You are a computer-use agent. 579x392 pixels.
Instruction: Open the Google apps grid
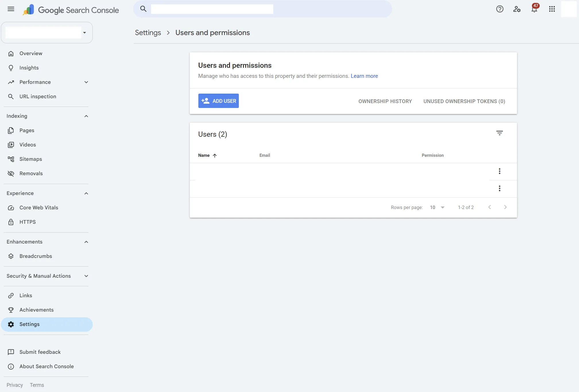point(552,9)
